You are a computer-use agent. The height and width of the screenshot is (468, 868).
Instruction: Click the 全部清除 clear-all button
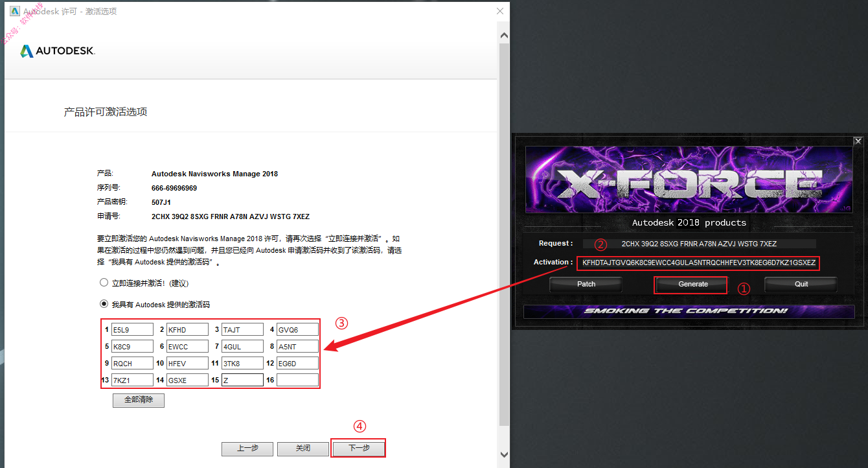[139, 400]
